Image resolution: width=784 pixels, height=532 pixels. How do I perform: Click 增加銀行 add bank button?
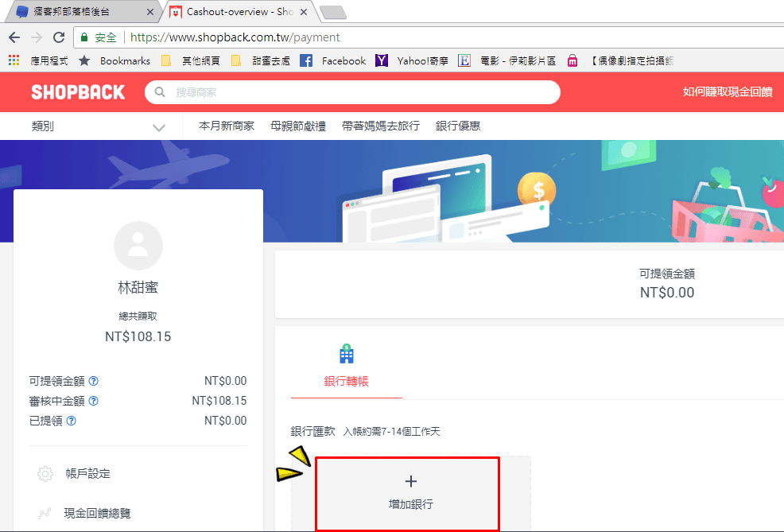pos(410,493)
